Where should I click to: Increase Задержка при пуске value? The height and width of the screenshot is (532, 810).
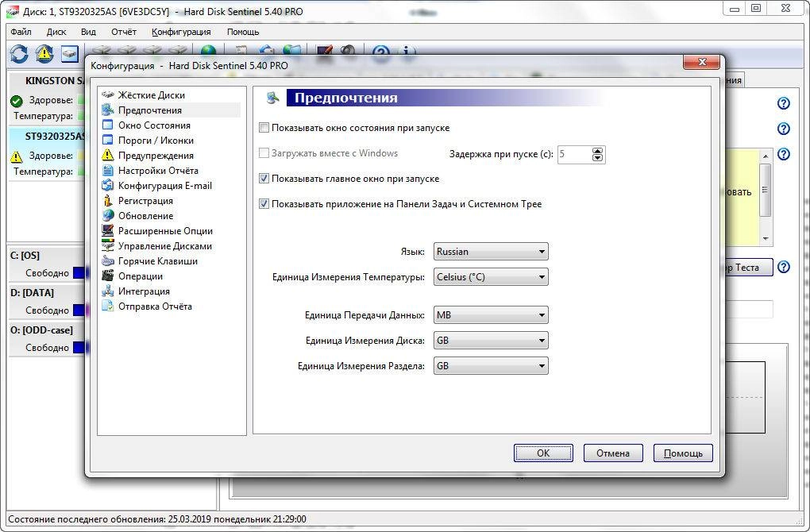tap(598, 151)
